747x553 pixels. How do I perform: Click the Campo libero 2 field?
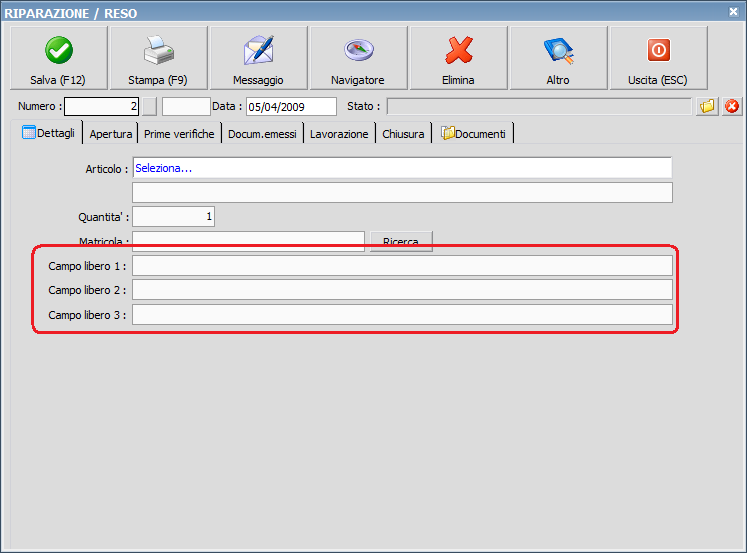(403, 290)
